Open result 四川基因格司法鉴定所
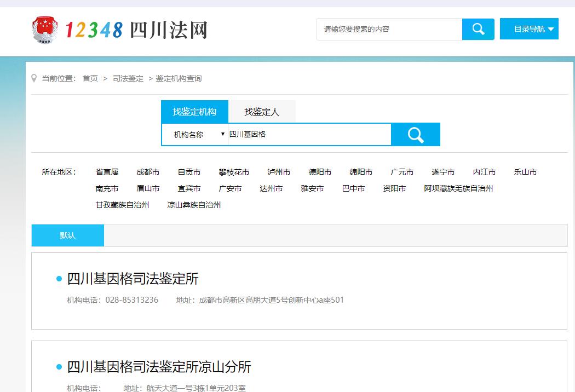The image size is (575, 392). 133,279
